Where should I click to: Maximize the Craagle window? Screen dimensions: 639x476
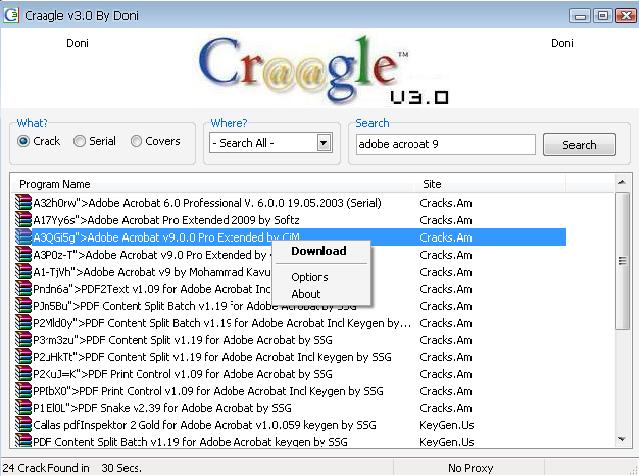tap(603, 16)
